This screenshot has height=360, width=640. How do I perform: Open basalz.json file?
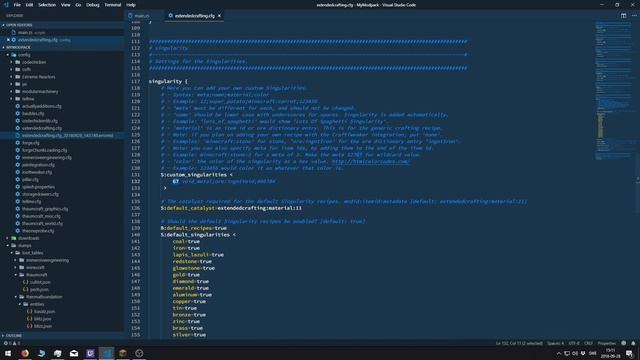(x=44, y=311)
